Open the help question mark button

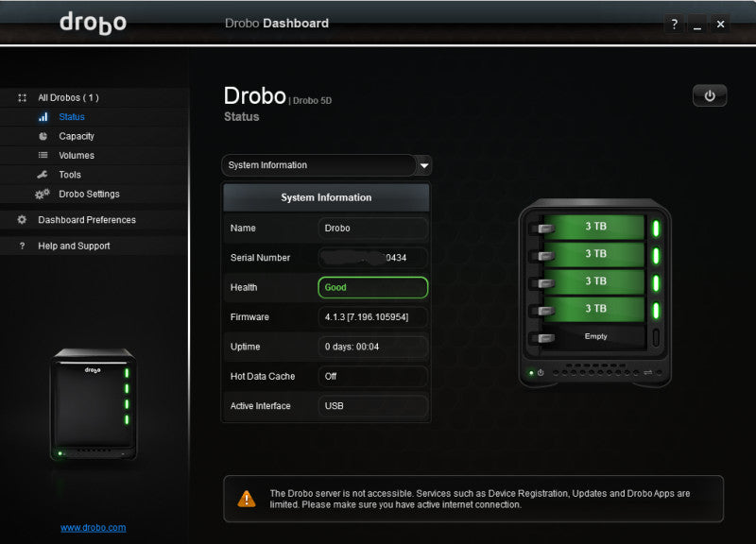(x=674, y=24)
